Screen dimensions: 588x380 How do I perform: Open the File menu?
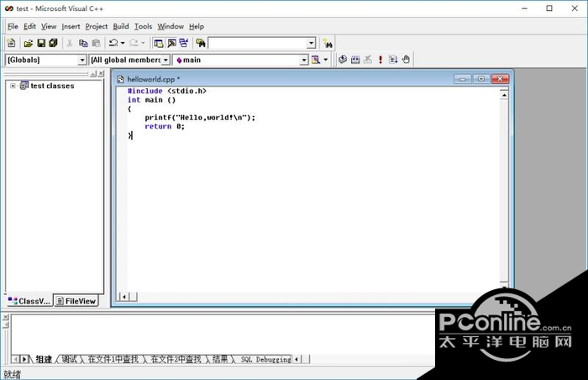click(x=13, y=26)
